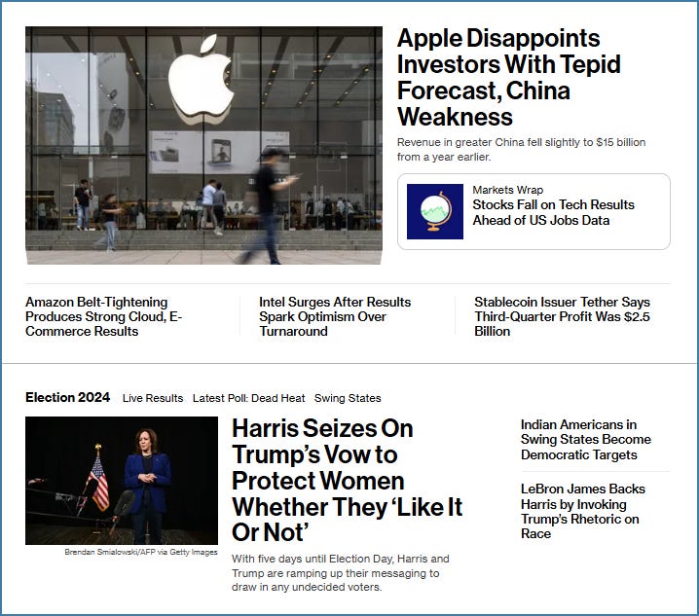Open Stablecoin Issuer Tether profit story
The image size is (699, 616).
tap(562, 316)
